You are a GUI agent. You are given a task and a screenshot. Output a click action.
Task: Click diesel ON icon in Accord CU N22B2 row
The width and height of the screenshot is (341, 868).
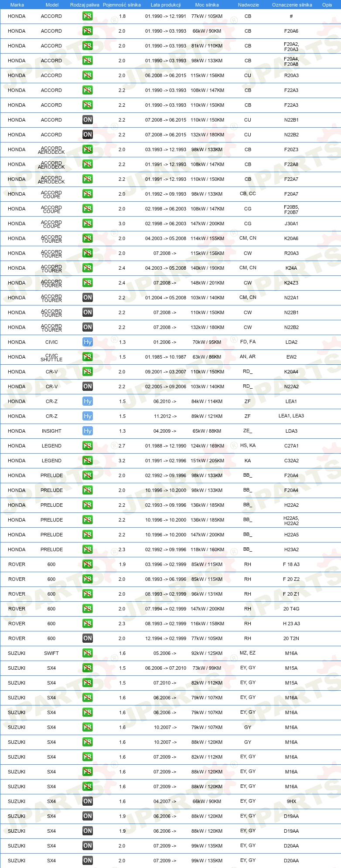[88, 135]
